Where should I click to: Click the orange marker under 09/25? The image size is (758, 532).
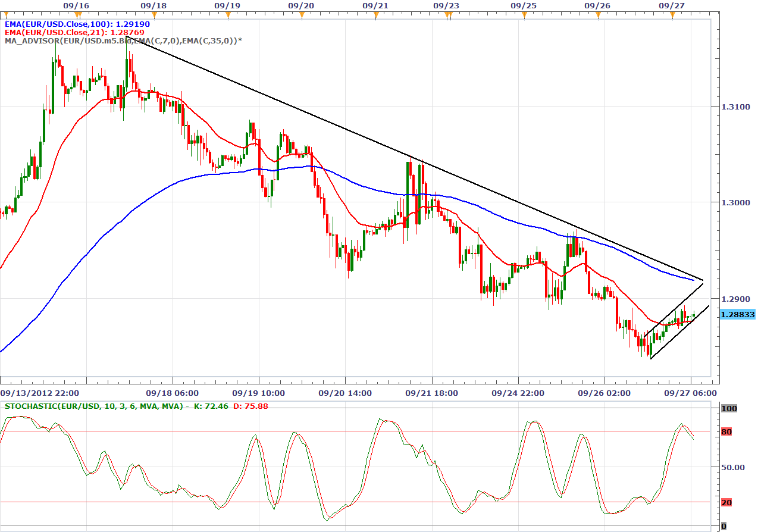(x=524, y=15)
